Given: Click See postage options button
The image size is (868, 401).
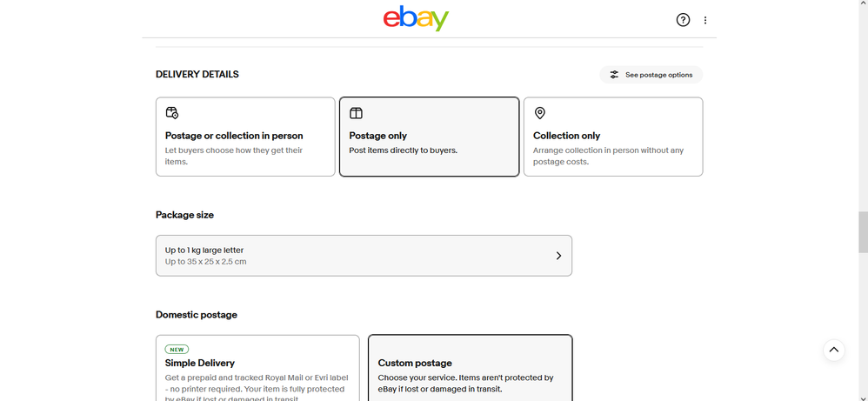Looking at the screenshot, I should coord(651,75).
